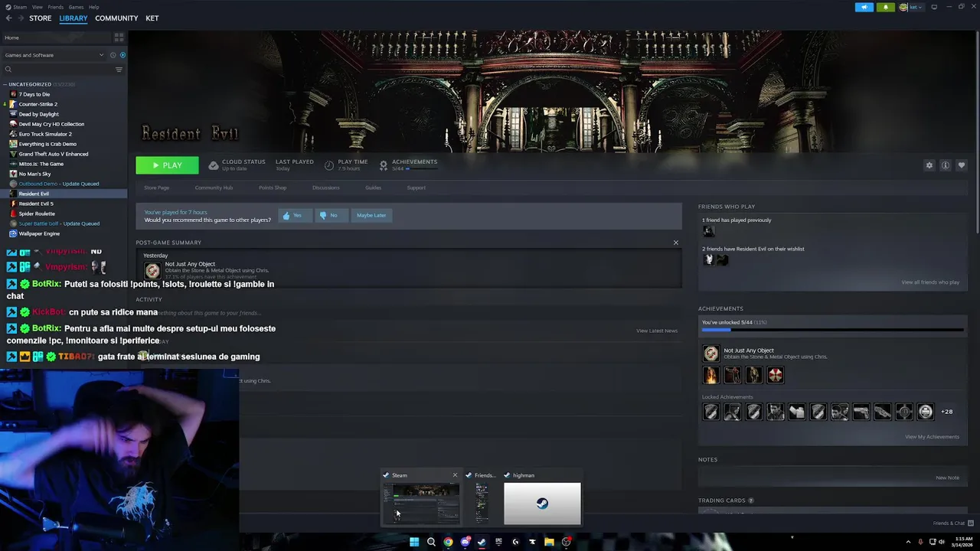Viewport: 980px width, 551px height.
Task: Select No Man's Sky
Action: pyautogui.click(x=34, y=174)
